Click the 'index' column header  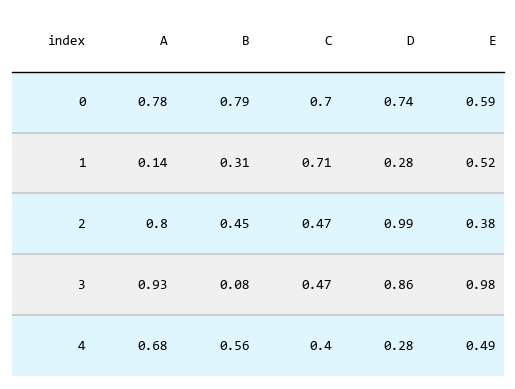(67, 41)
